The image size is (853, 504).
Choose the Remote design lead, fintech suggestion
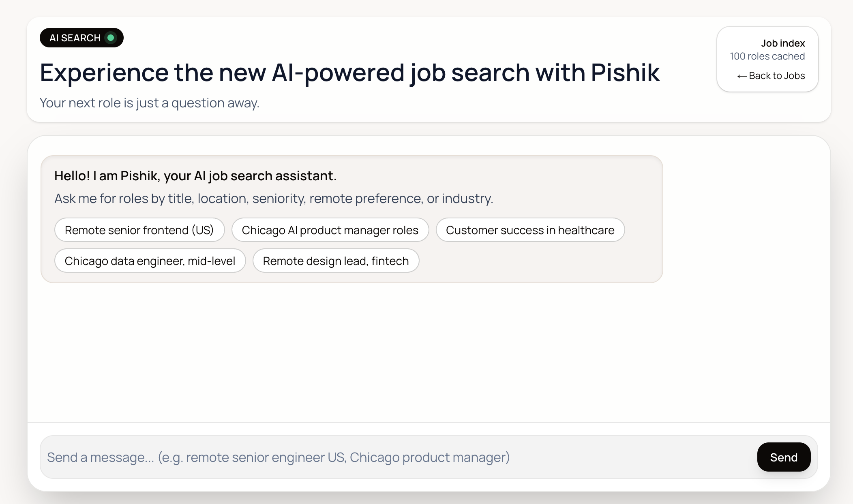[336, 261]
